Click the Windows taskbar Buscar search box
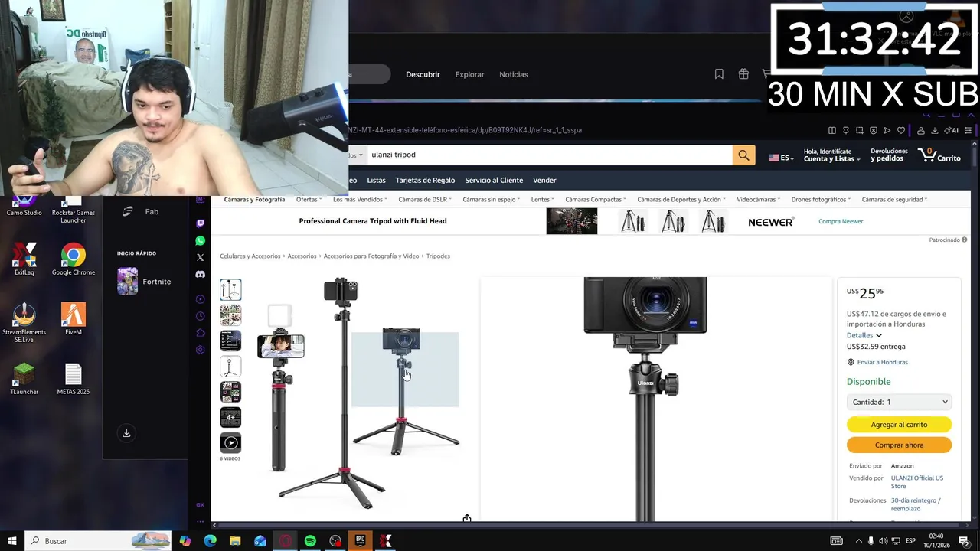980x551 pixels. coord(98,541)
